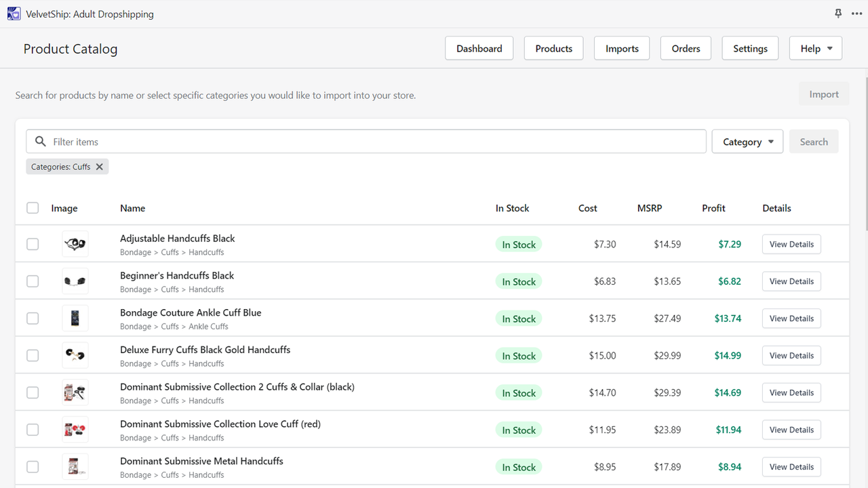Click the Cost column header
Screen dimensions: 868x488
click(588, 208)
